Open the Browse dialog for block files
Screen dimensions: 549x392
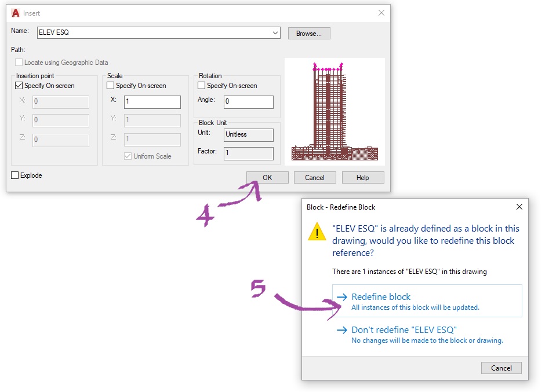[308, 33]
